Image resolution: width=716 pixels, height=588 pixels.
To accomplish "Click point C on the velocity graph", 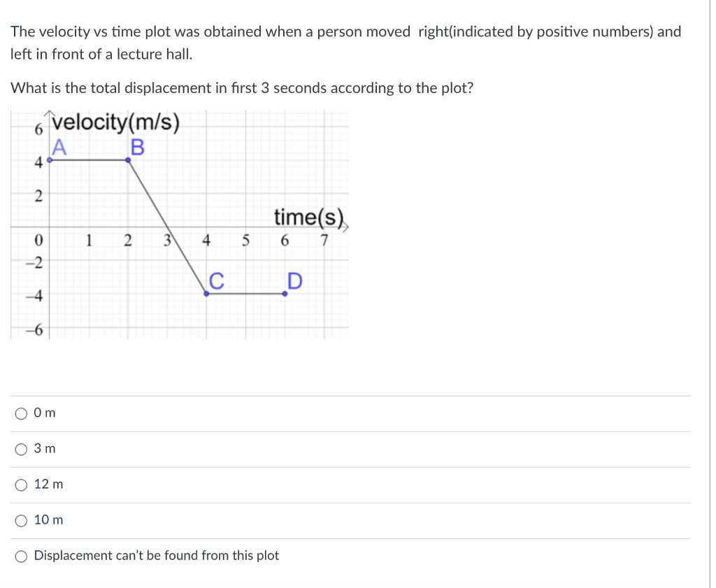I will coord(206,294).
